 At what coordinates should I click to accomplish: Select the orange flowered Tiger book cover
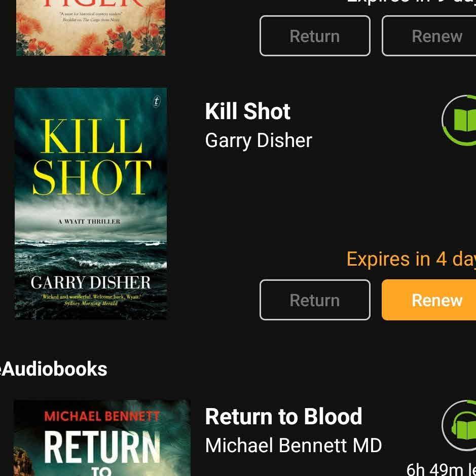pyautogui.click(x=91, y=27)
